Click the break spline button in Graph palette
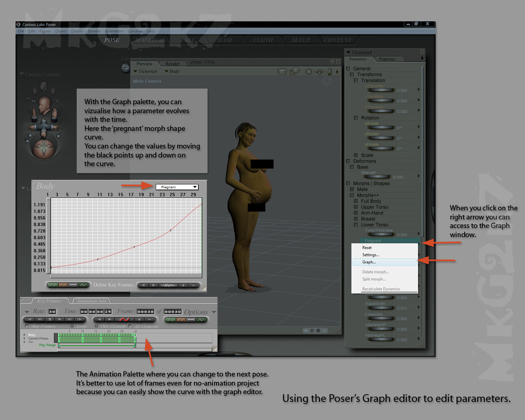 pos(83,285)
